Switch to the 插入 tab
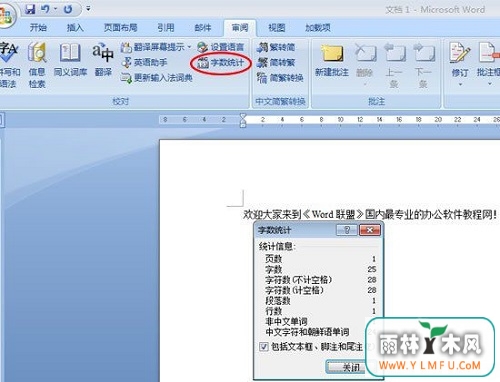Screen dimensions: 500x382 coord(75,27)
